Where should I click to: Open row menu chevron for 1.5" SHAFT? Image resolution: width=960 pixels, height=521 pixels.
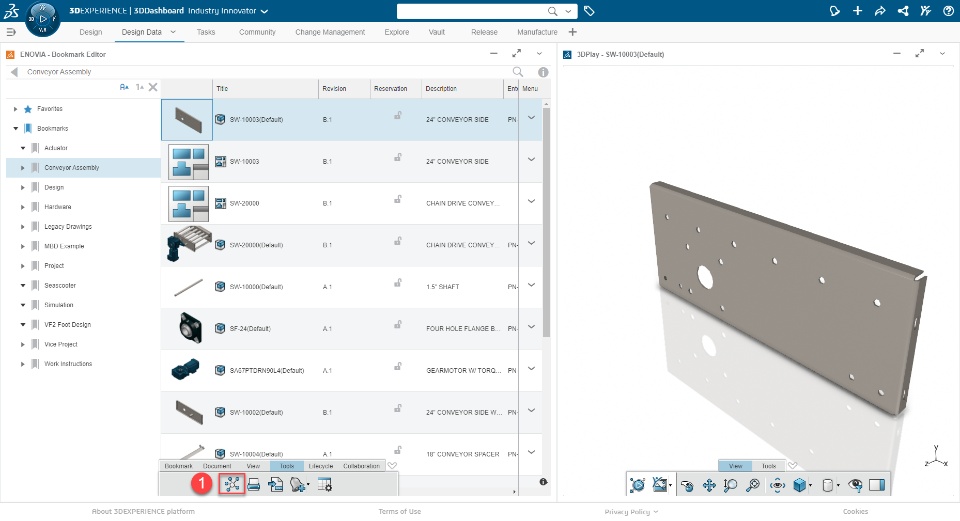(531, 285)
